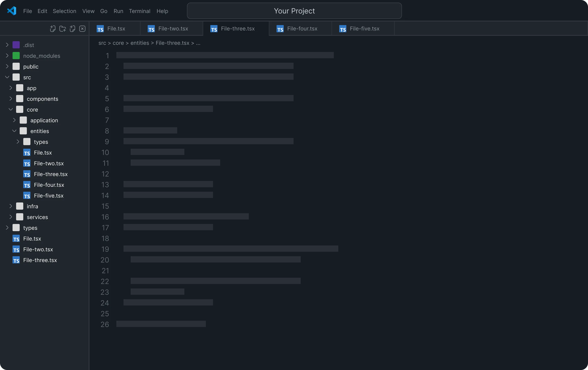Expand the application folder chevron

point(14,120)
